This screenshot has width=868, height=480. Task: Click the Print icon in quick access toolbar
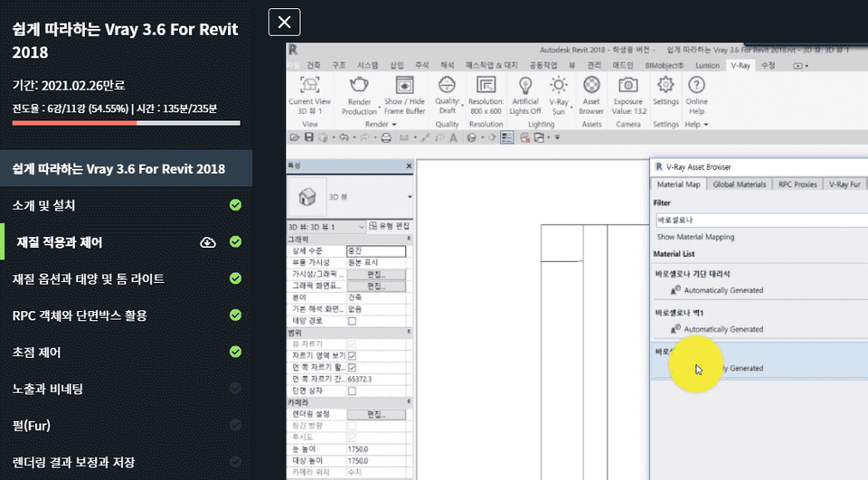386,137
